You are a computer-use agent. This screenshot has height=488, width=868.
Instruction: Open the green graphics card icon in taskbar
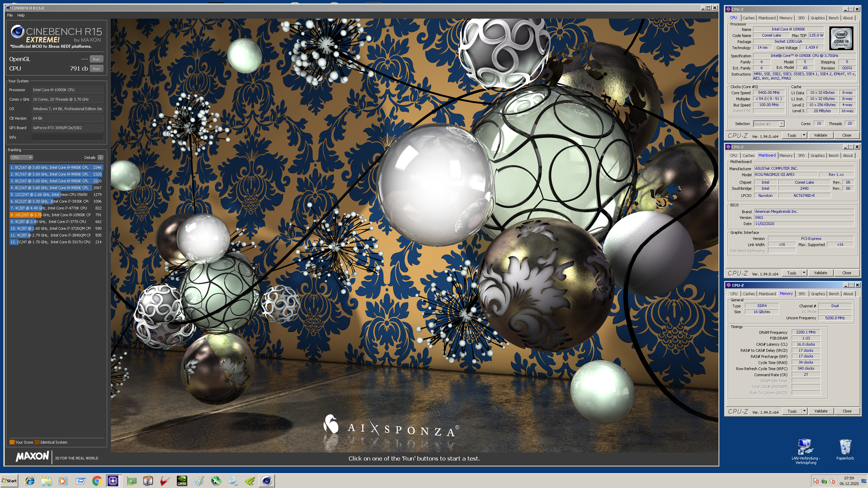coord(132,481)
